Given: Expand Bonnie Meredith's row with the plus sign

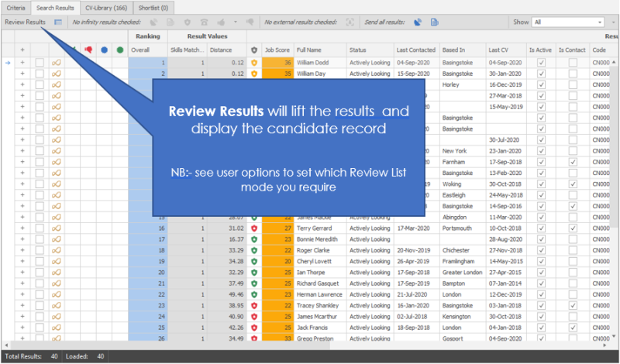Looking at the screenshot, I should (22, 239).
